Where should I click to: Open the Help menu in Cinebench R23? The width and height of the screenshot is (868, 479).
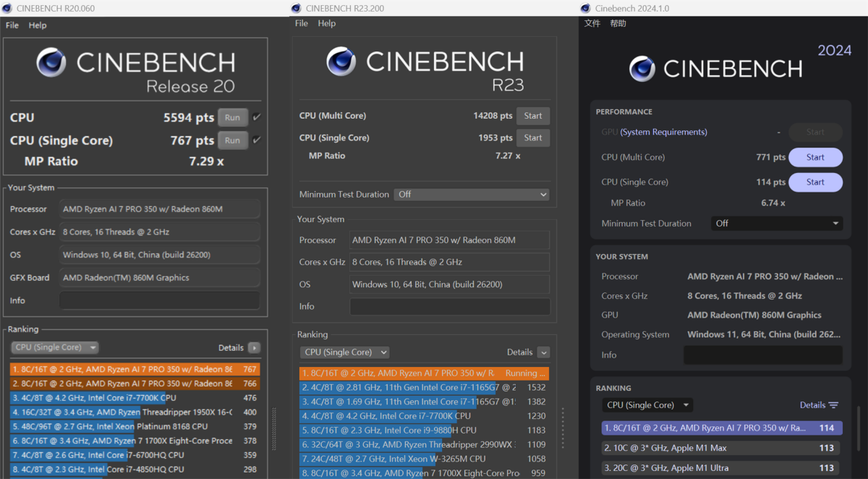pos(327,23)
